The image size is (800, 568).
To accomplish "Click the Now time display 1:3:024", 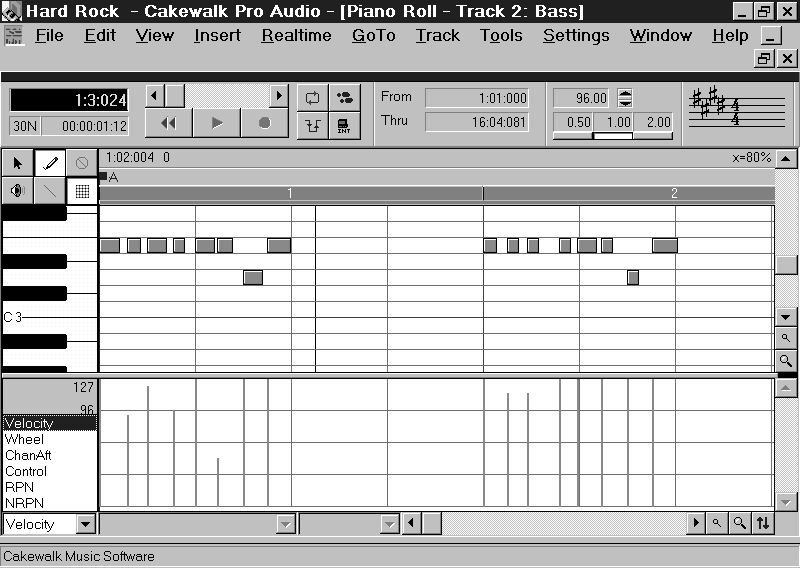I will point(69,100).
